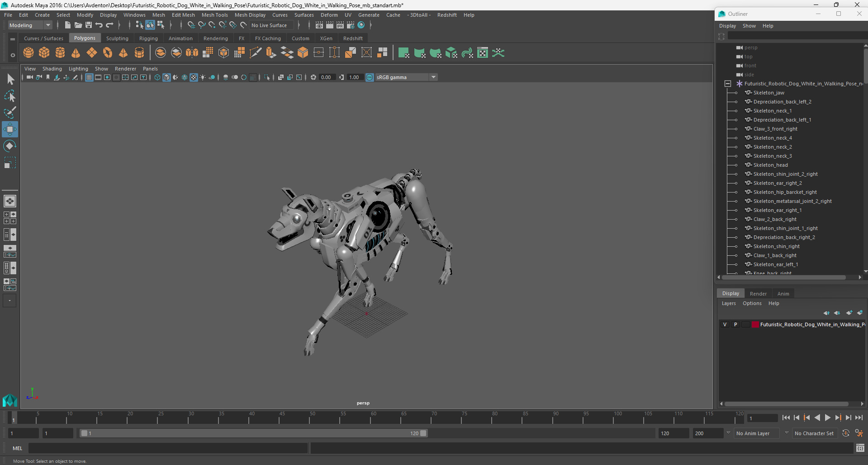Switch to the Rigging shelf tab

(x=148, y=38)
